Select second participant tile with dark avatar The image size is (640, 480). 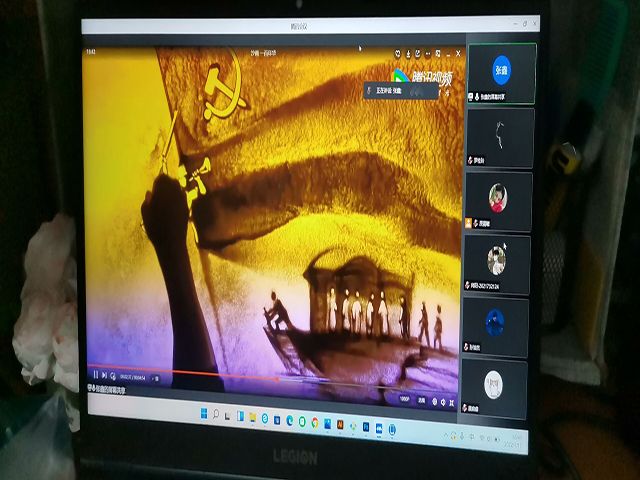(x=500, y=138)
